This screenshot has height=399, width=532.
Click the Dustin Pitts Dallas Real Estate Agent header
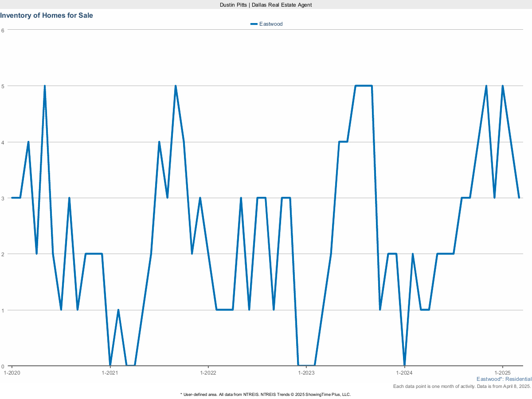point(266,4)
